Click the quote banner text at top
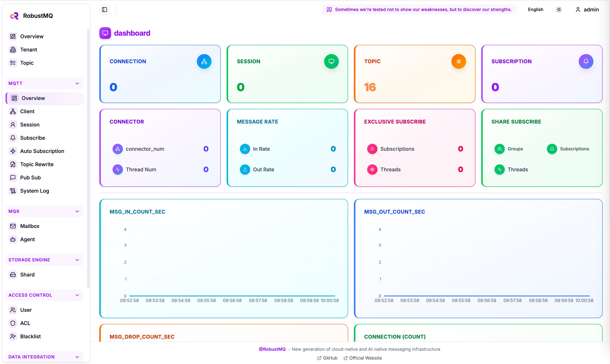Screen dimensions: 610x364 coord(423,10)
